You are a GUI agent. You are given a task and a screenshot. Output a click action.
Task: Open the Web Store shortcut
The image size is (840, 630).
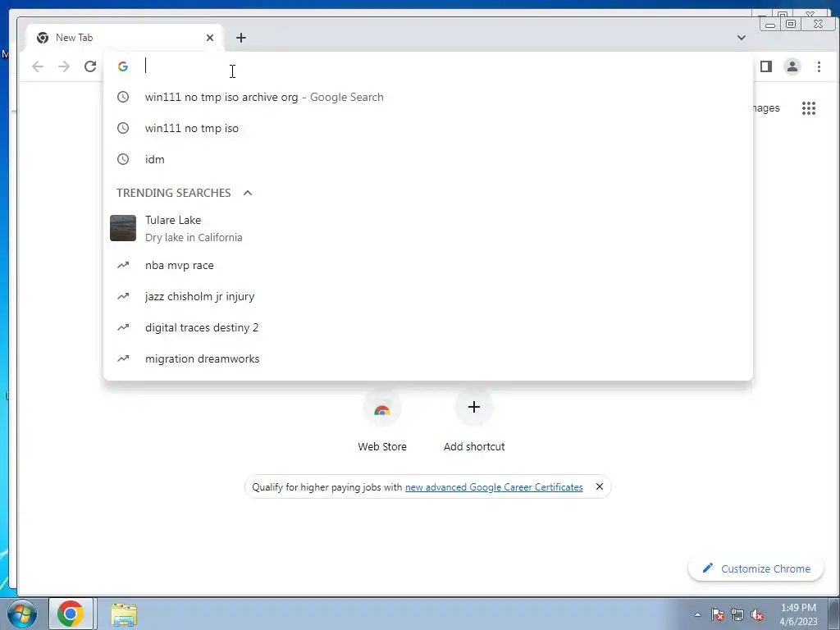click(x=382, y=421)
